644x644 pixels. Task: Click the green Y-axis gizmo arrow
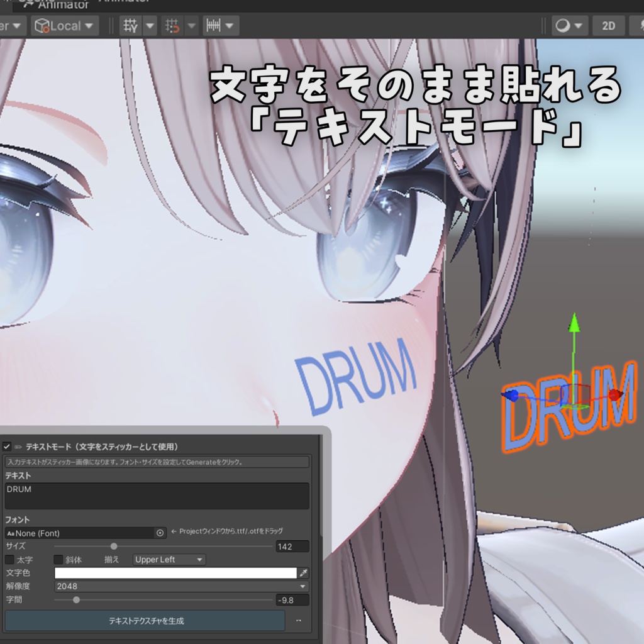(x=574, y=323)
